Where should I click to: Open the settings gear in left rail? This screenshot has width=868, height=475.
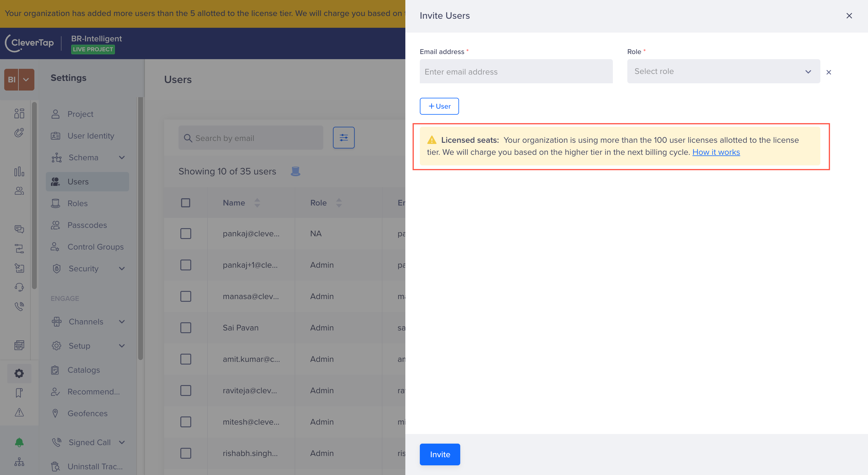coord(19,373)
